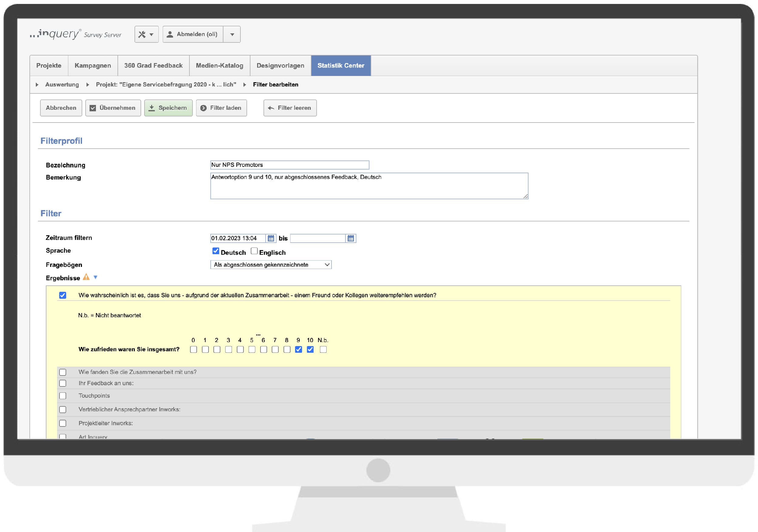Check rating 8 checkbox

[287, 349]
